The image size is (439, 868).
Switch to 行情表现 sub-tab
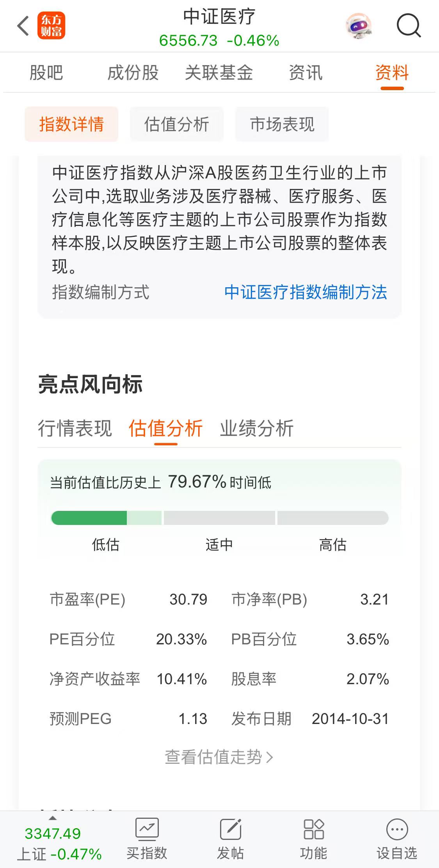pos(75,428)
